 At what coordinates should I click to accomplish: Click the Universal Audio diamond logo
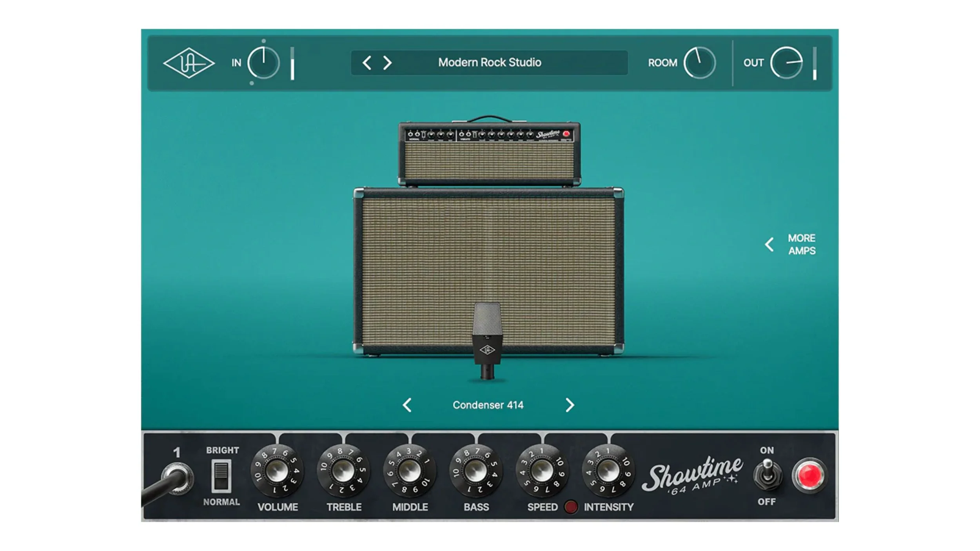[189, 63]
